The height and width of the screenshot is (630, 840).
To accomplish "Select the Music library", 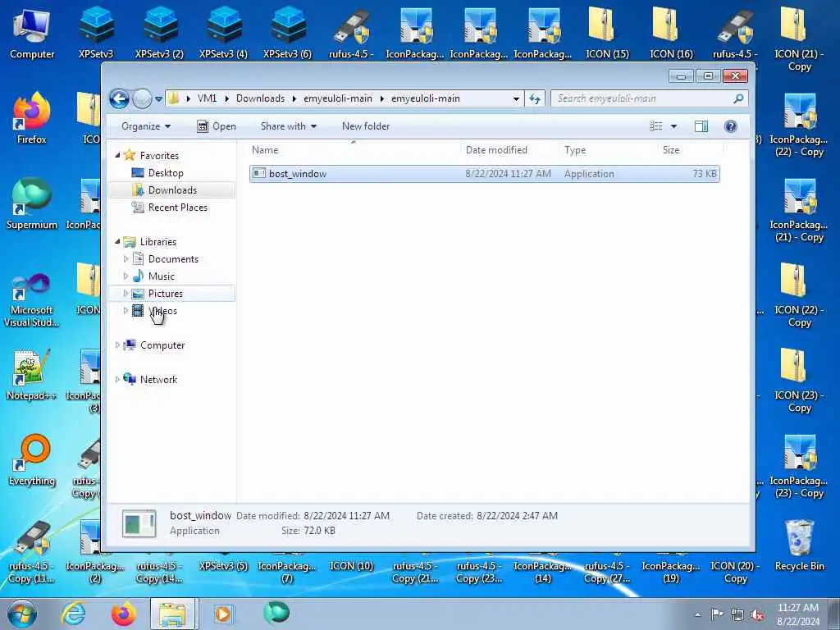I will [162, 276].
